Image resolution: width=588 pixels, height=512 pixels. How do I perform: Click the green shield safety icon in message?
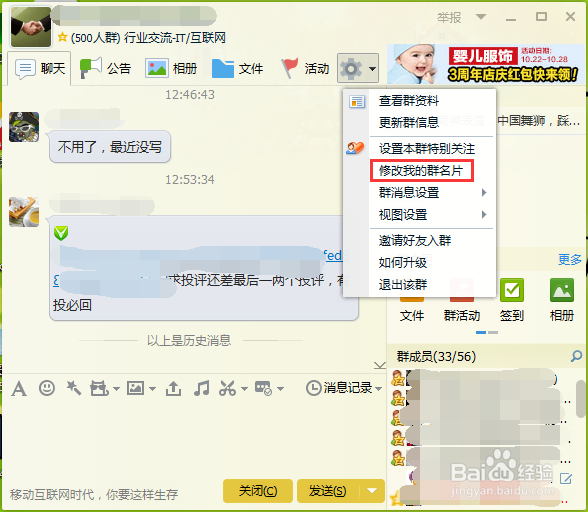click(61, 233)
